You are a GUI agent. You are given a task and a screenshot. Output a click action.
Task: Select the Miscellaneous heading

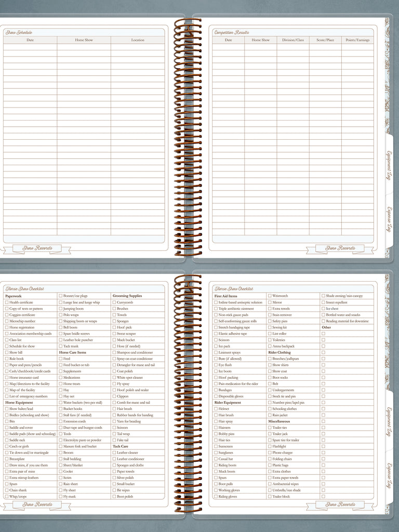(279, 421)
